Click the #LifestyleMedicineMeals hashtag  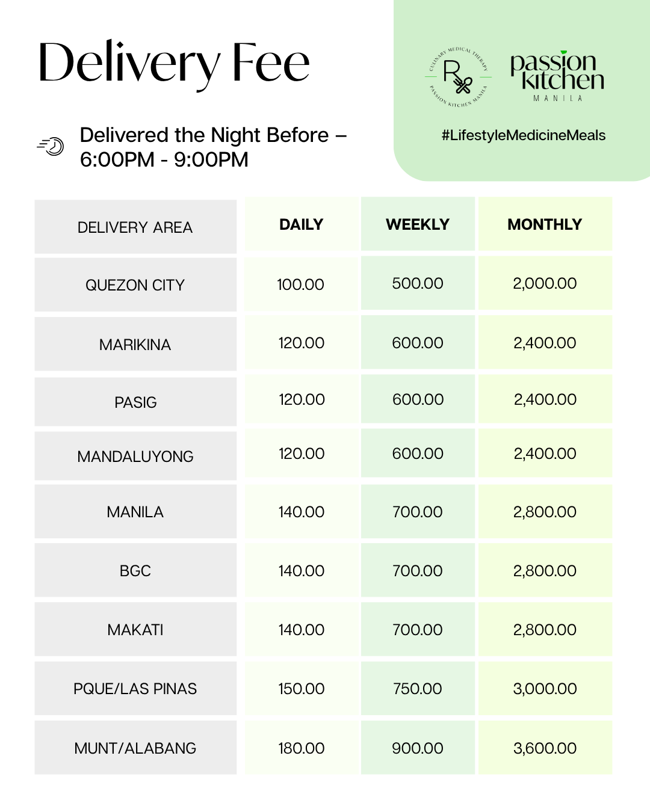[523, 135]
